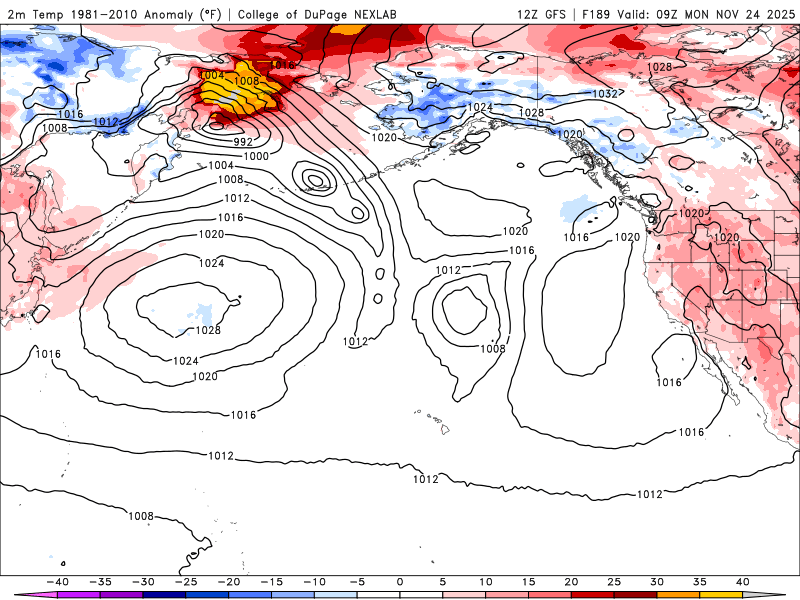Click the positive 10 label on the color scale
Screen dimensions: 800x600
click(x=486, y=582)
